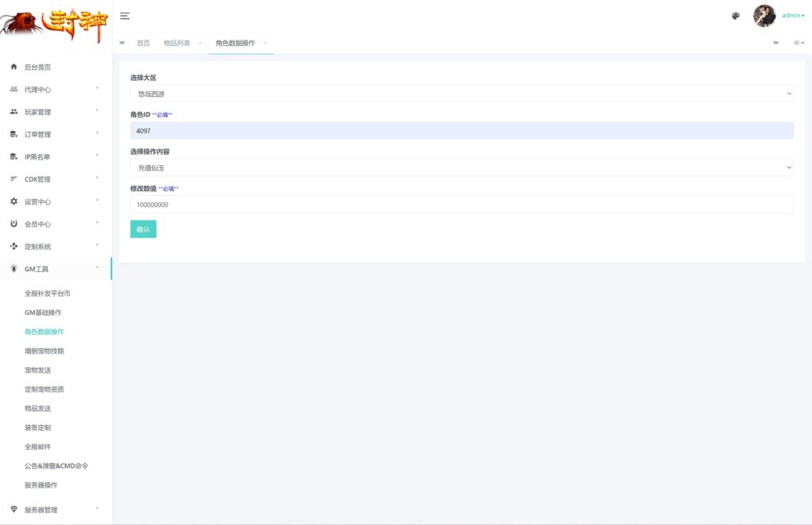Open the theme color palette icon
812x525 pixels.
735,16
